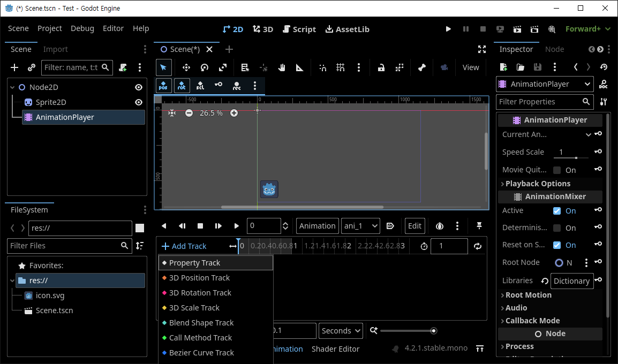Select the Move mode tool
Screen dimensions: 618x364
pyautogui.click(x=186, y=67)
